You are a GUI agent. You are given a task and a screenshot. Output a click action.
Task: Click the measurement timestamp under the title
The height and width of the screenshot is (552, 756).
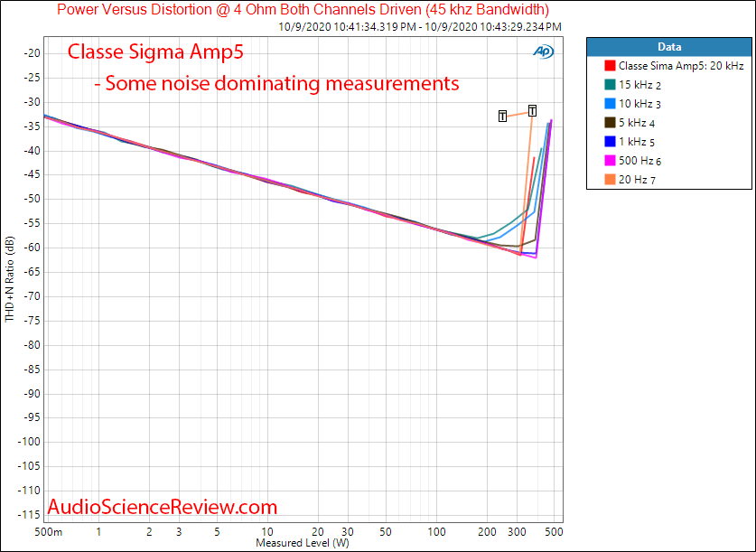tap(420, 27)
